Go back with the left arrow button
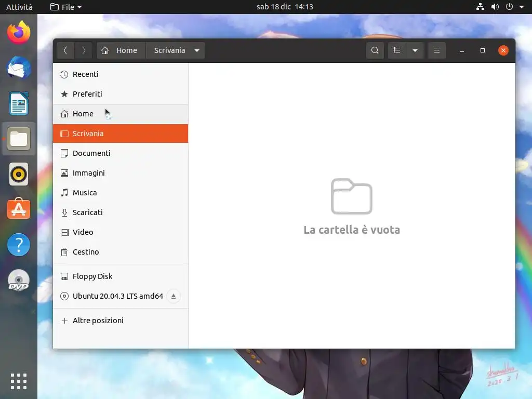This screenshot has height=399, width=532. click(x=65, y=50)
